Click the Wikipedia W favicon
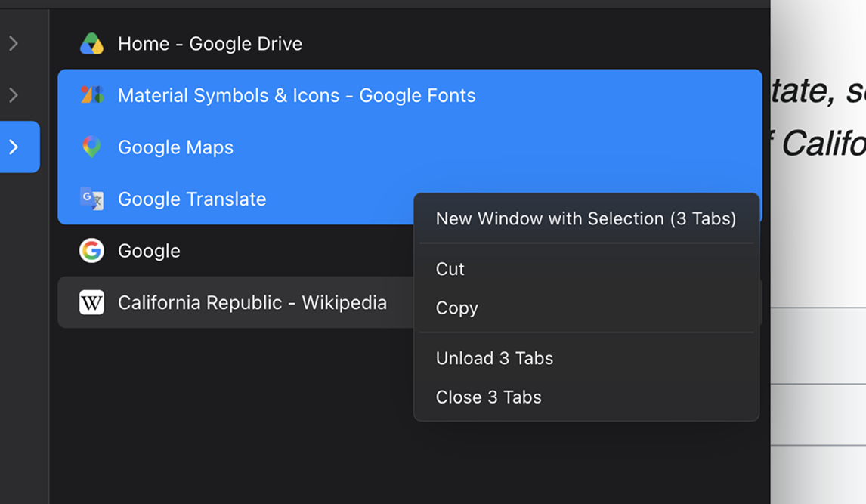This screenshot has height=504, width=866. pyautogui.click(x=91, y=302)
